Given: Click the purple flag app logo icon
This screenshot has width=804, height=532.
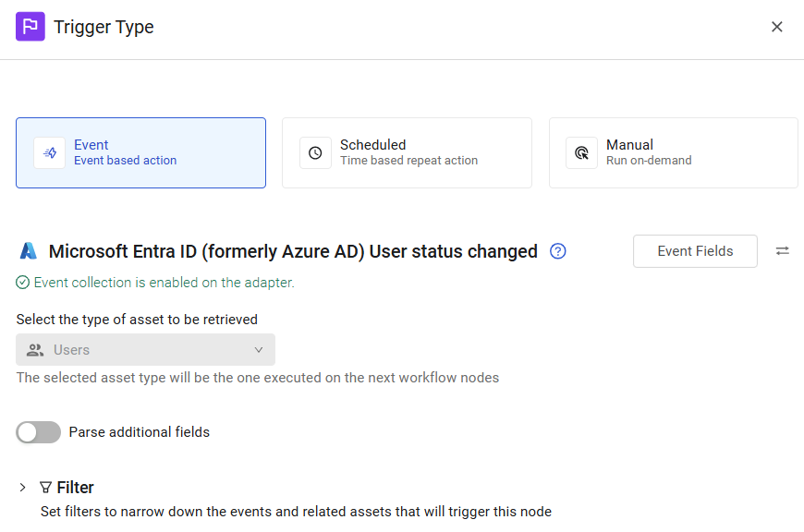Looking at the screenshot, I should coord(30,27).
